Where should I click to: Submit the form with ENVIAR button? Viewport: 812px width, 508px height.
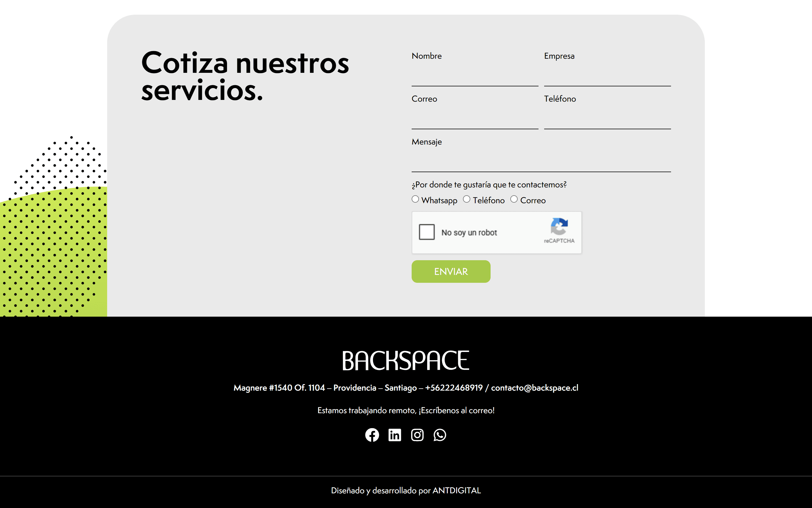point(451,271)
